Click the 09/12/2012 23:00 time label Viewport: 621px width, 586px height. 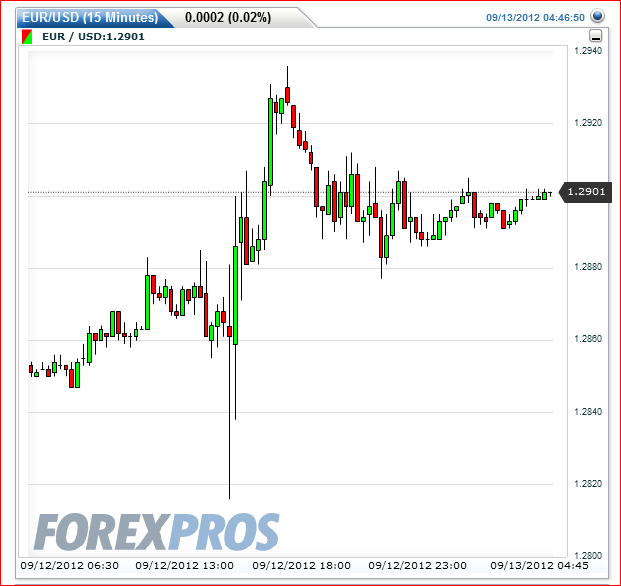pos(417,566)
